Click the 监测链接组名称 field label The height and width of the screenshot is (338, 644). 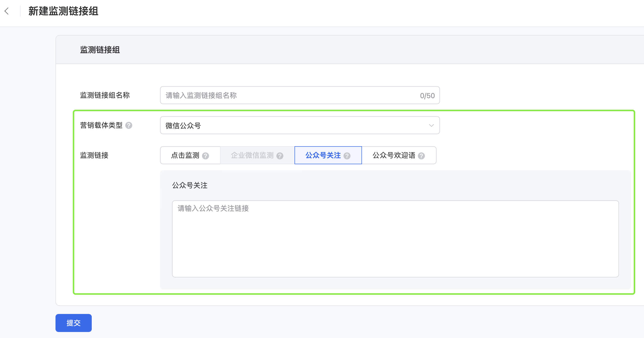click(105, 95)
